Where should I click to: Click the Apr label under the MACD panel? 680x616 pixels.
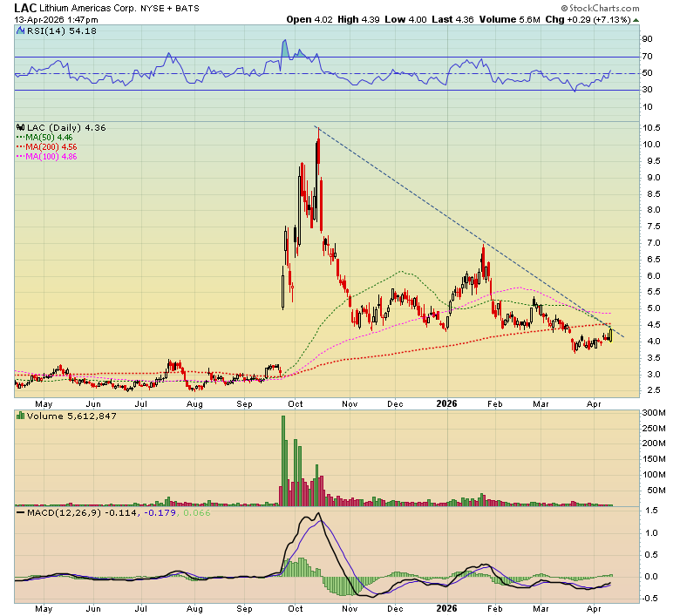(x=594, y=609)
